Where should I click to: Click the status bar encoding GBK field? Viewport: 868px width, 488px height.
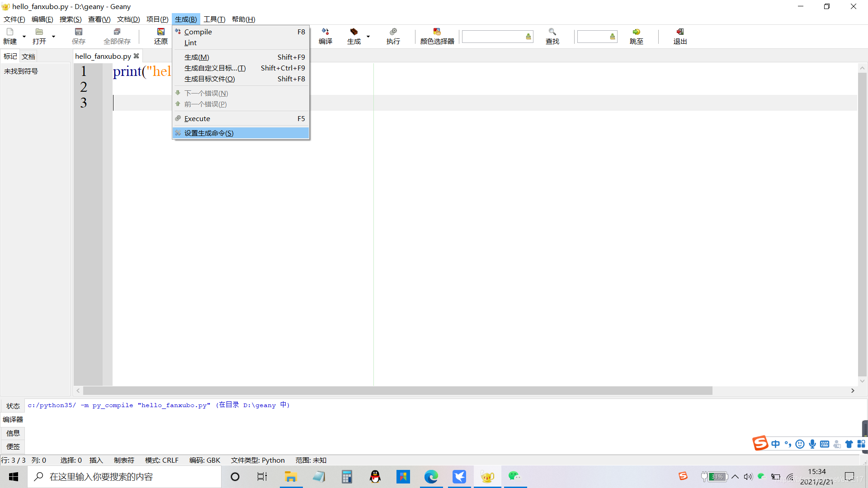(205, 460)
